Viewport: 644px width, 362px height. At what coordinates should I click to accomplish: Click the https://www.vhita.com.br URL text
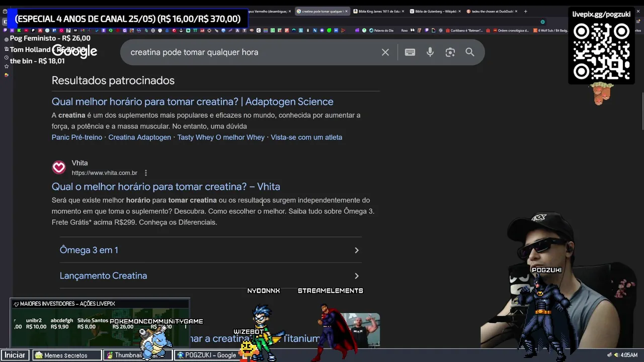pyautogui.click(x=104, y=173)
